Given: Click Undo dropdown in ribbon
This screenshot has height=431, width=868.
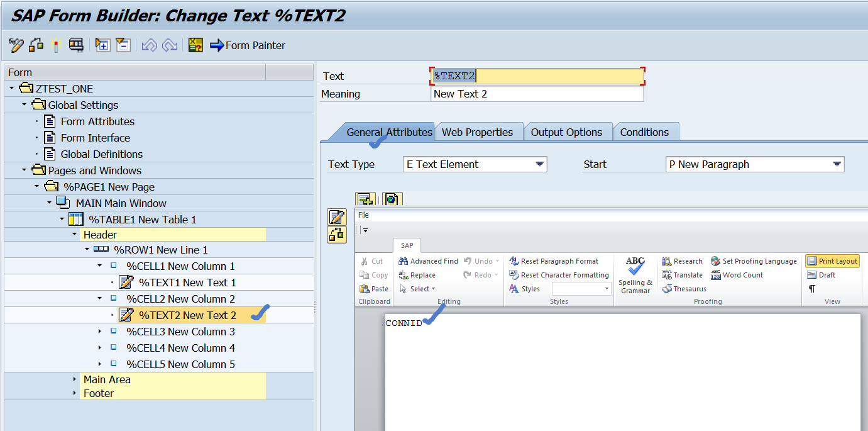Looking at the screenshot, I should tap(481, 261).
